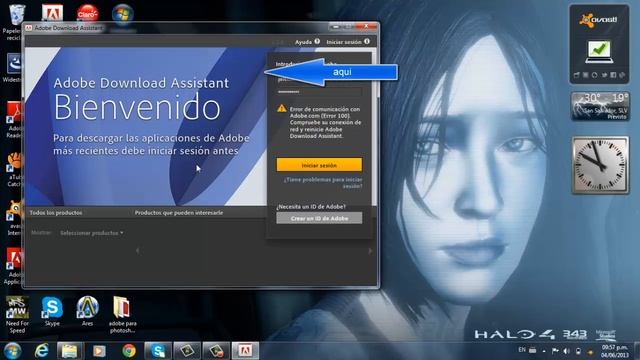This screenshot has width=640, height=360.
Task: Close the Adobe Download Assistant window
Action: [x=366, y=27]
